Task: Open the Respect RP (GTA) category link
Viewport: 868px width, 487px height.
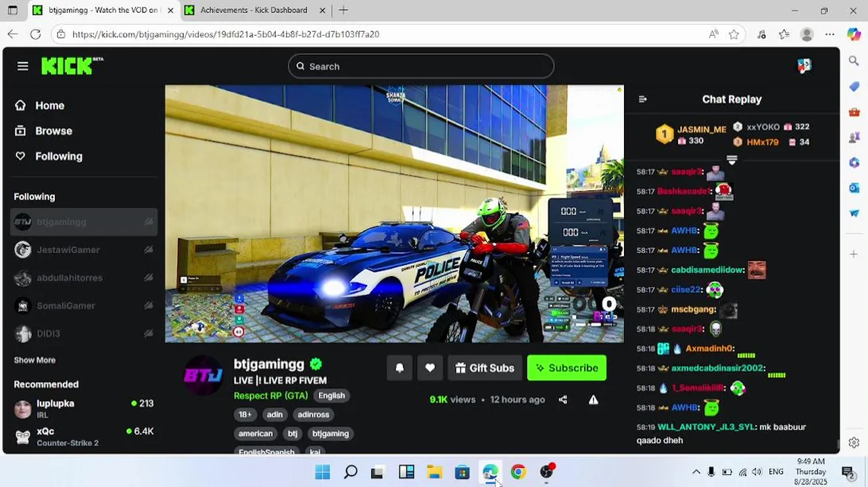Action: [270, 396]
